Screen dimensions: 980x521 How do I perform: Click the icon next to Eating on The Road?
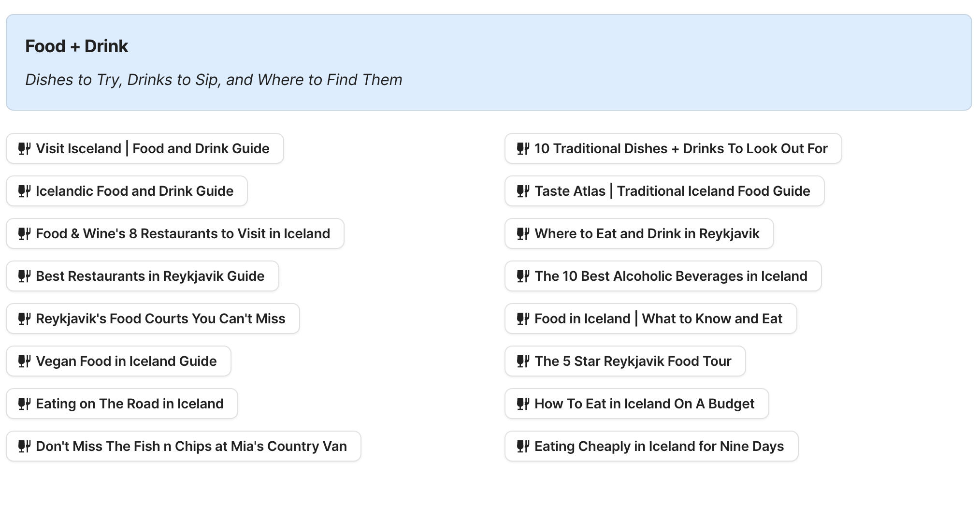(x=24, y=404)
